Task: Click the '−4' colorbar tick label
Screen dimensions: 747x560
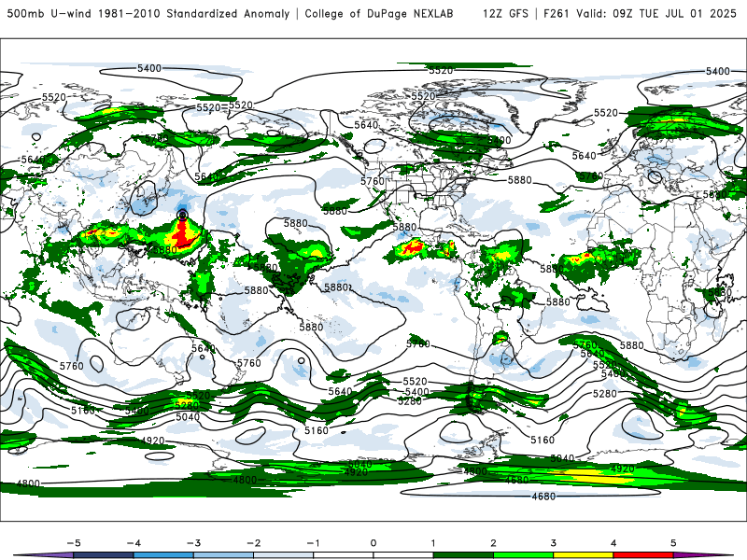Action: pyautogui.click(x=134, y=543)
